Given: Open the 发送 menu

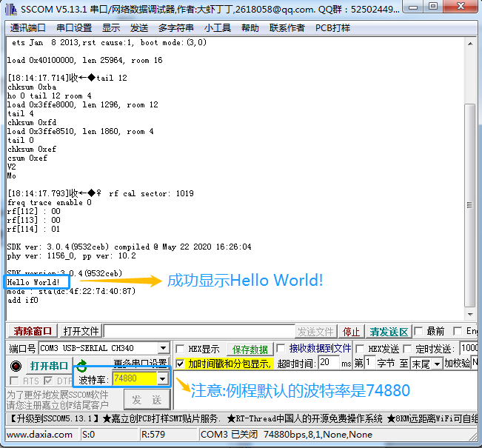Looking at the screenshot, I should [x=139, y=28].
